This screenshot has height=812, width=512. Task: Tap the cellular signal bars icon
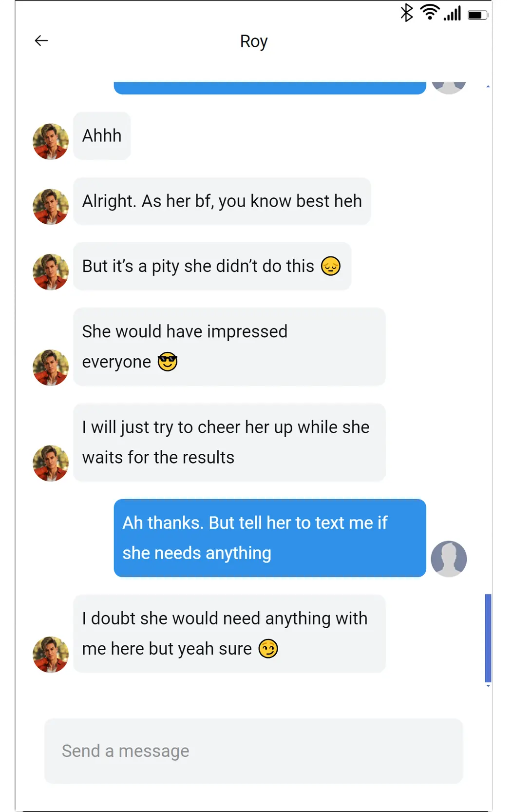pos(452,13)
